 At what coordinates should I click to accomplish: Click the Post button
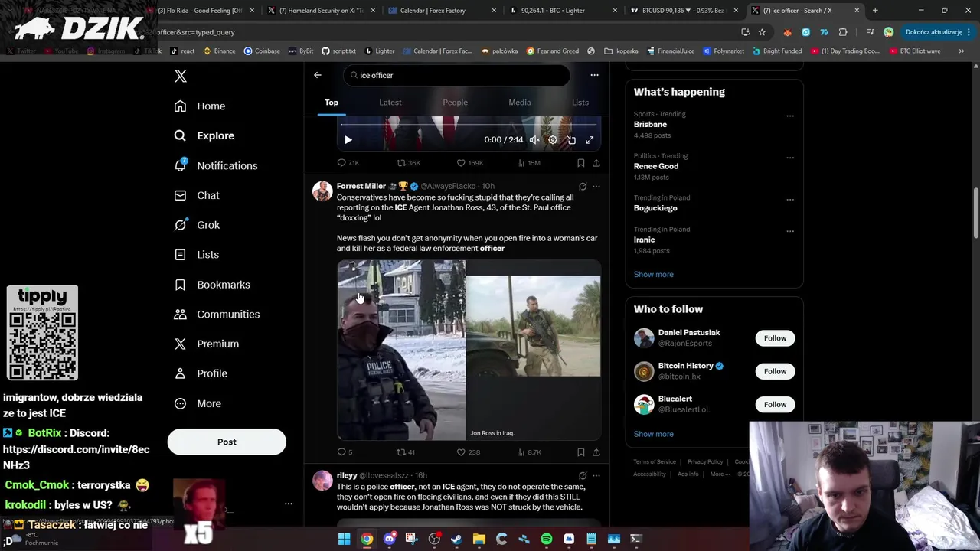[227, 442]
